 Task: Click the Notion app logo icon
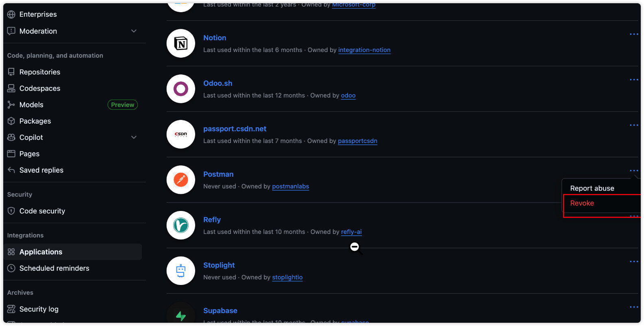181,43
